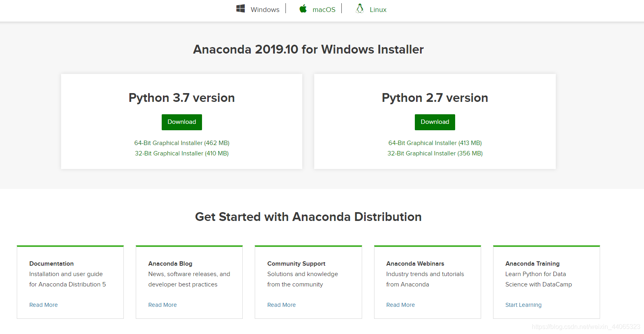Open 64-Bit Graphical Installer (413 MB) link
Image resolution: width=644 pixels, height=334 pixels.
435,143
